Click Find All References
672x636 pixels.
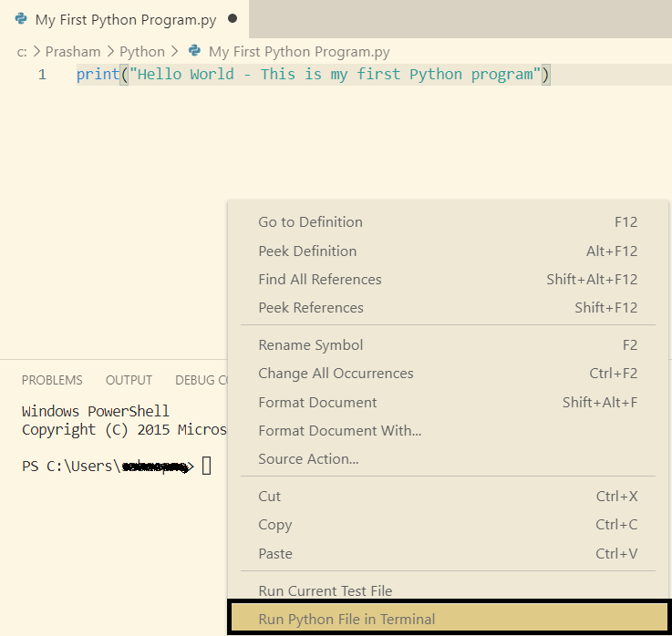pyautogui.click(x=320, y=280)
